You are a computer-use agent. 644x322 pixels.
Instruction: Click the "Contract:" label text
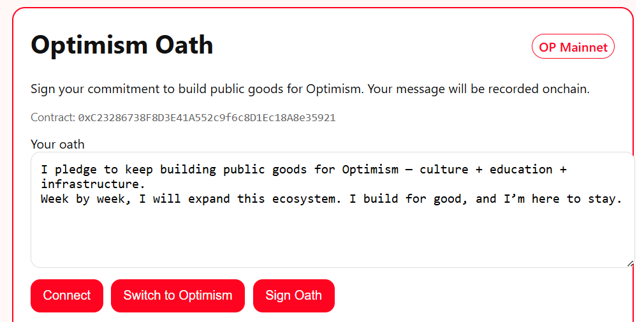click(52, 118)
